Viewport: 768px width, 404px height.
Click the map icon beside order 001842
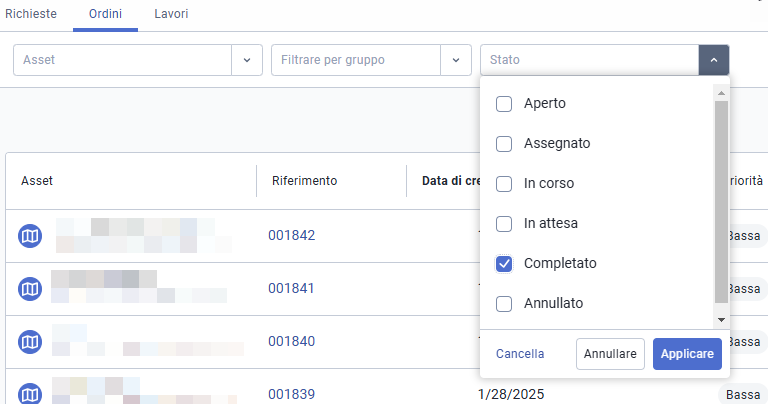click(x=30, y=236)
